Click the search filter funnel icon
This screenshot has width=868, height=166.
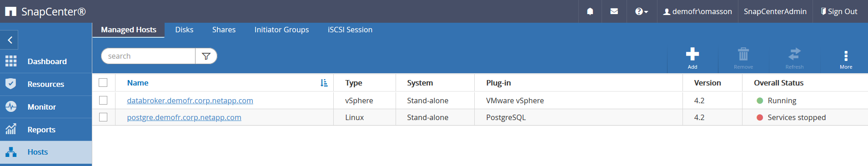206,56
